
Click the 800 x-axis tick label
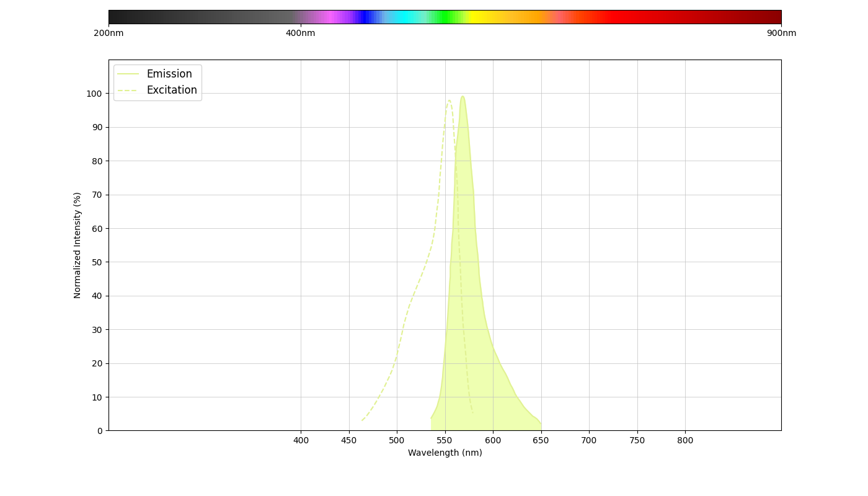(x=685, y=440)
